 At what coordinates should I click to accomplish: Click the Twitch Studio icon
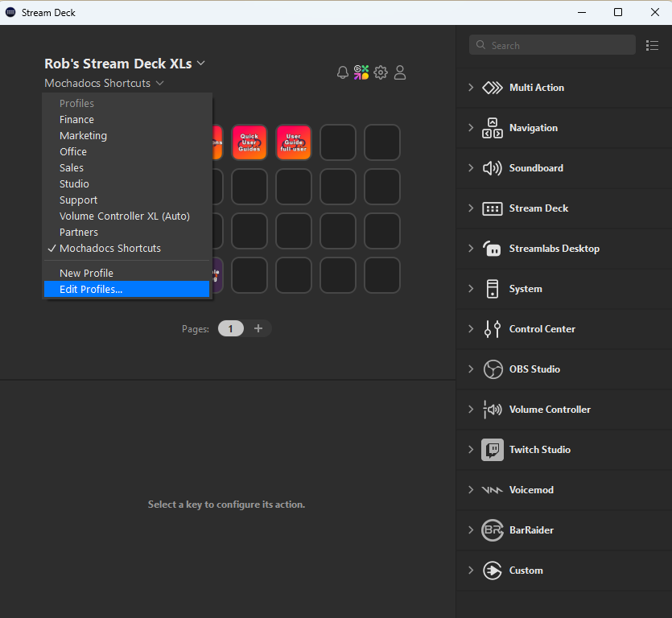click(493, 449)
